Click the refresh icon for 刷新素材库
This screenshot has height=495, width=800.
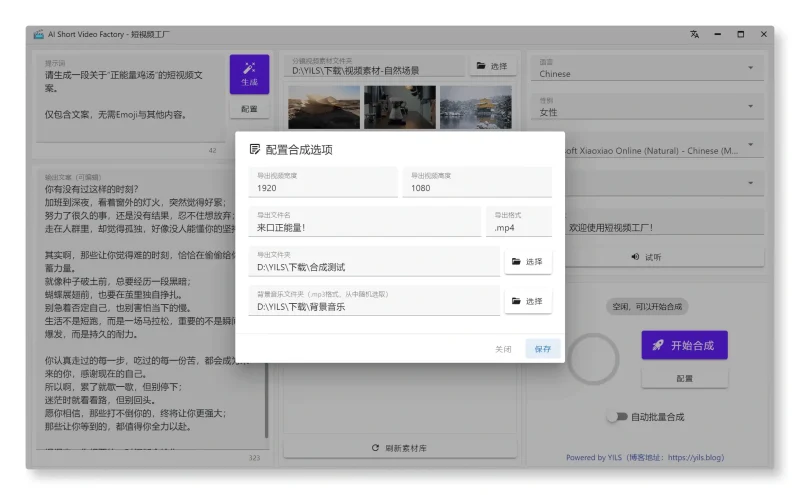click(x=375, y=448)
